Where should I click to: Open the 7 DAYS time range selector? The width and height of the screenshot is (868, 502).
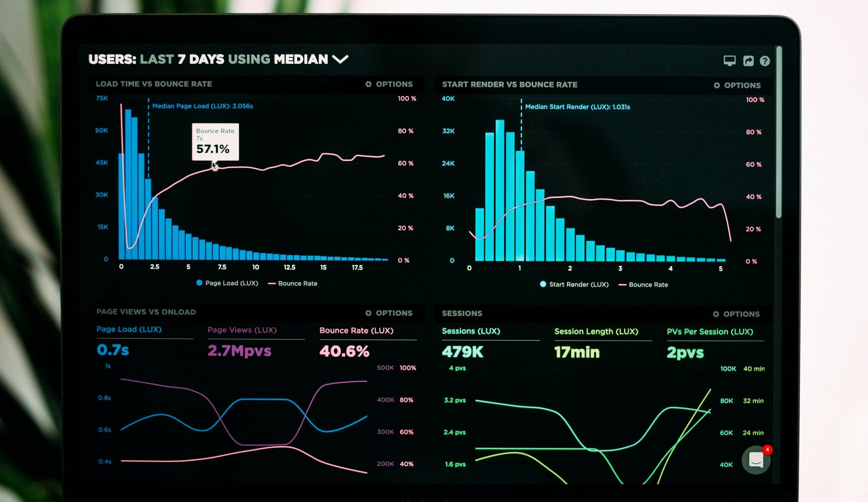[x=200, y=59]
